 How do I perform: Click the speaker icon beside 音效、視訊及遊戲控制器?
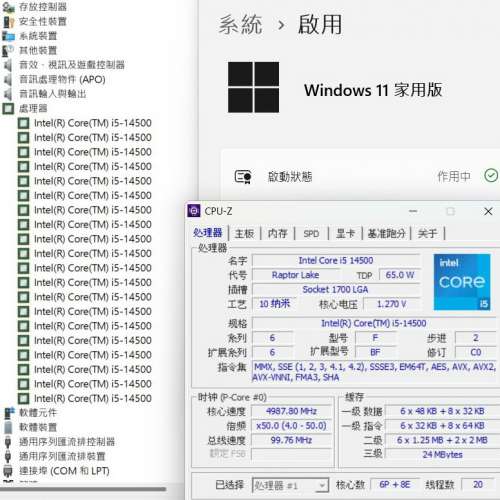[x=8, y=65]
